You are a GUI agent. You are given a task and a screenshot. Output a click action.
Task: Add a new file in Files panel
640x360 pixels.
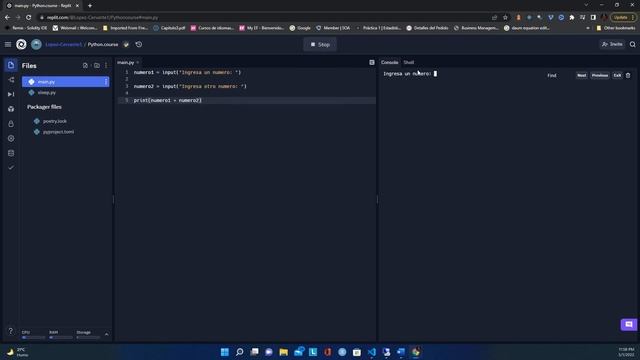click(x=85, y=65)
